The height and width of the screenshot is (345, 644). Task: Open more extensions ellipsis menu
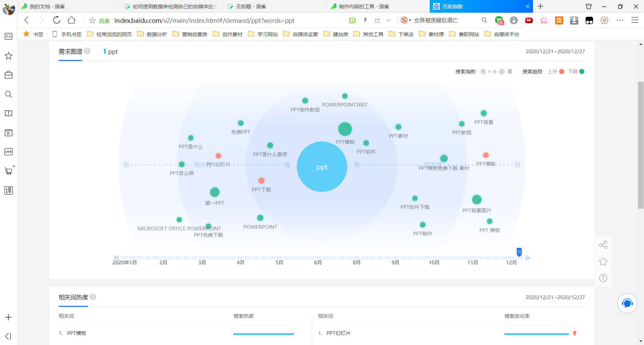point(620,20)
